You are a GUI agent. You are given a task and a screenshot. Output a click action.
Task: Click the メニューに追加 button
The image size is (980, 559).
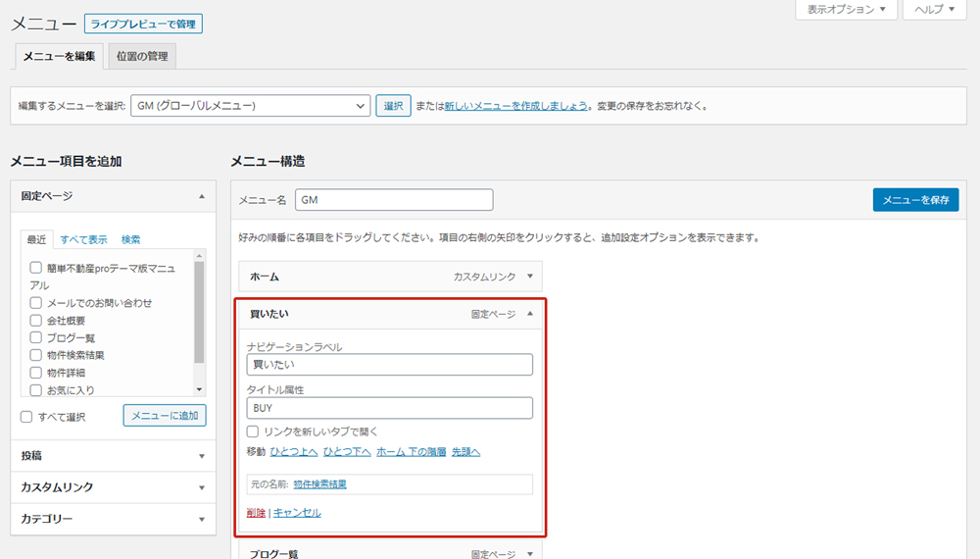pyautogui.click(x=165, y=416)
